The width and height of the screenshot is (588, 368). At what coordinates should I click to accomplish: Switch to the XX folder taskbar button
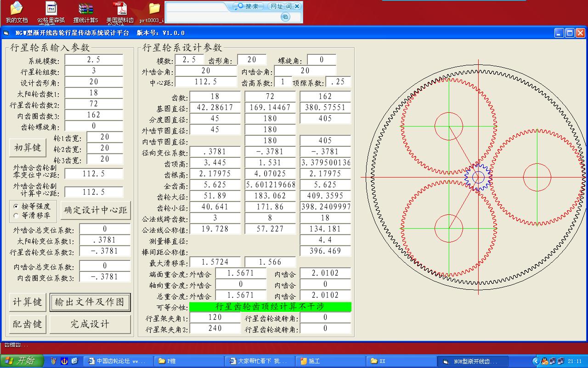[401, 361]
